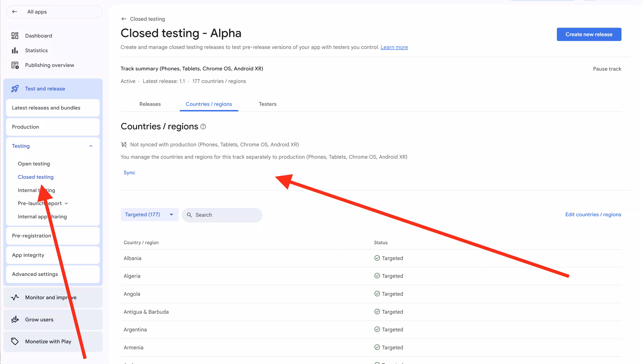Click the Grow users chart icon
Screen dimensions: 642x364
pos(15,319)
